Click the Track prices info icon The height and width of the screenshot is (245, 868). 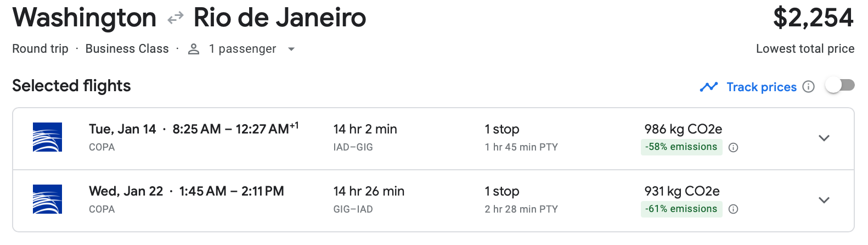808,87
